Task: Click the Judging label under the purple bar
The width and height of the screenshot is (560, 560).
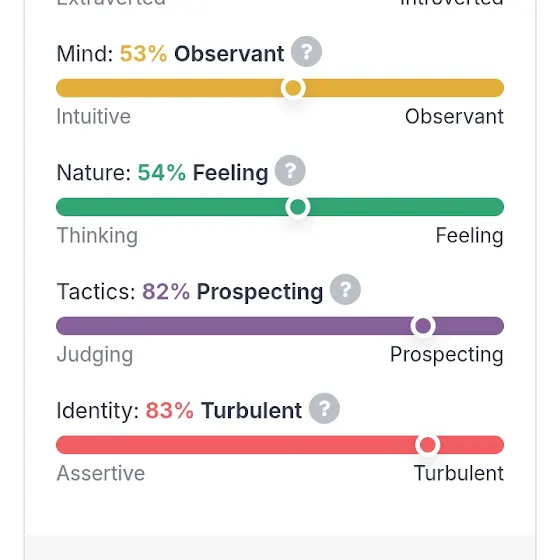Action: click(x=95, y=355)
